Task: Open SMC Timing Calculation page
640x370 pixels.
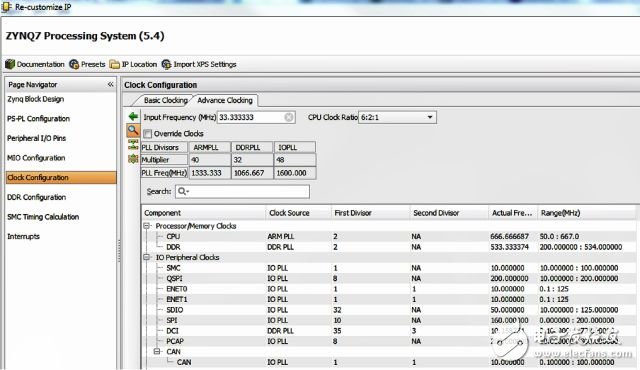Action: click(43, 217)
